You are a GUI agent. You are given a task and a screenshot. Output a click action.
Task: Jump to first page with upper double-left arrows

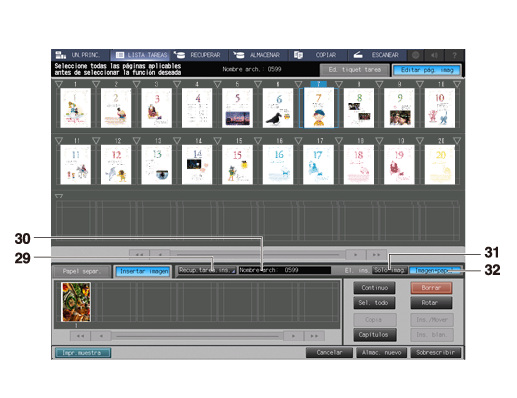(x=139, y=255)
